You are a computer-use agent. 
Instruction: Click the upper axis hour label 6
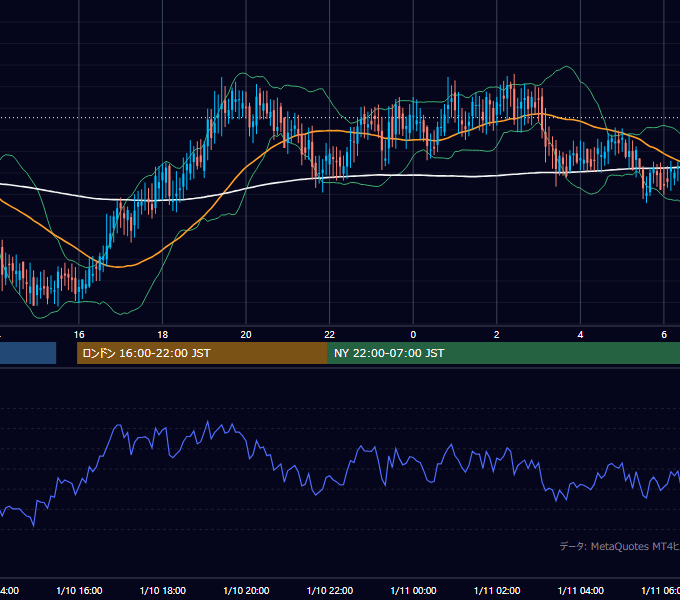[664, 335]
